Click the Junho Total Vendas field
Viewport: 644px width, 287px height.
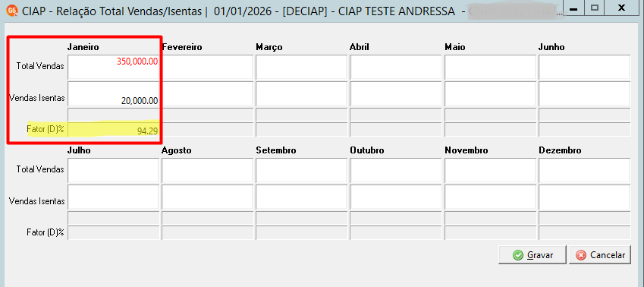point(584,67)
